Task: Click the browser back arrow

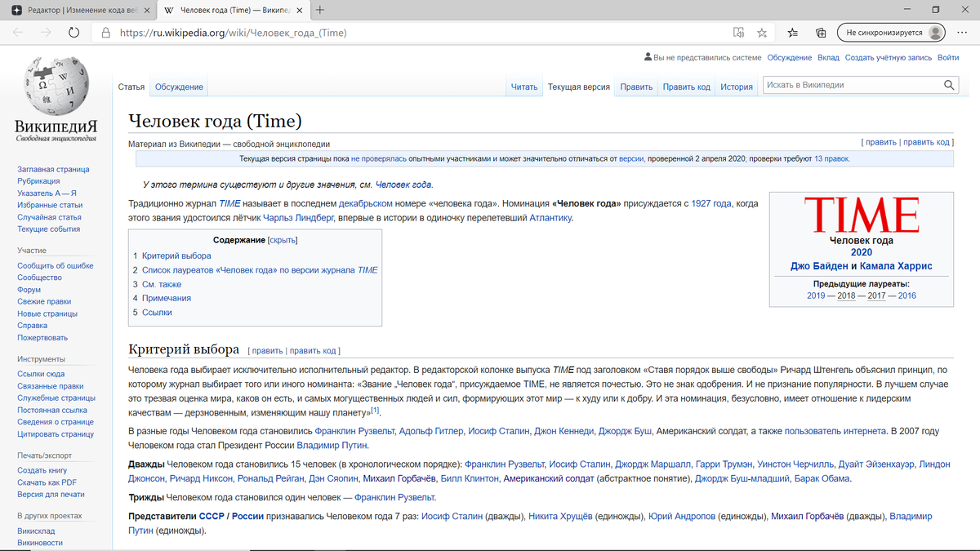Action: coord(18,33)
